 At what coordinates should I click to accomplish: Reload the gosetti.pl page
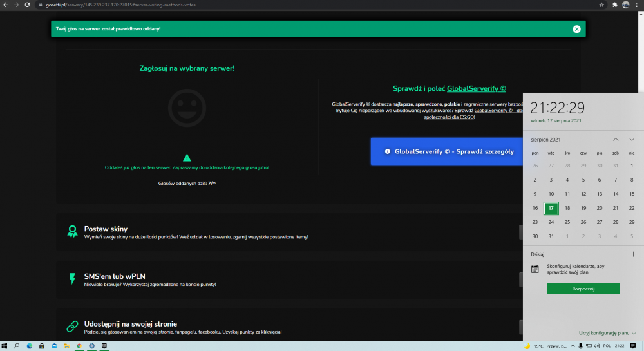27,5
